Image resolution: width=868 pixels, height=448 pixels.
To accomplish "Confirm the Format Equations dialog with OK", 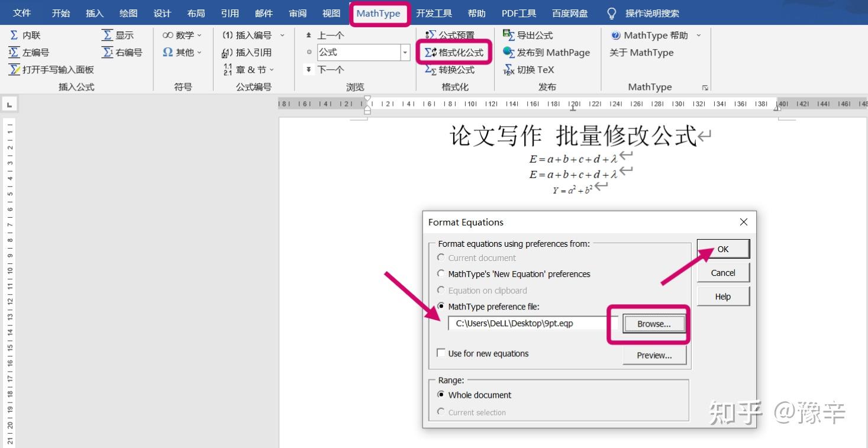I will (x=723, y=249).
